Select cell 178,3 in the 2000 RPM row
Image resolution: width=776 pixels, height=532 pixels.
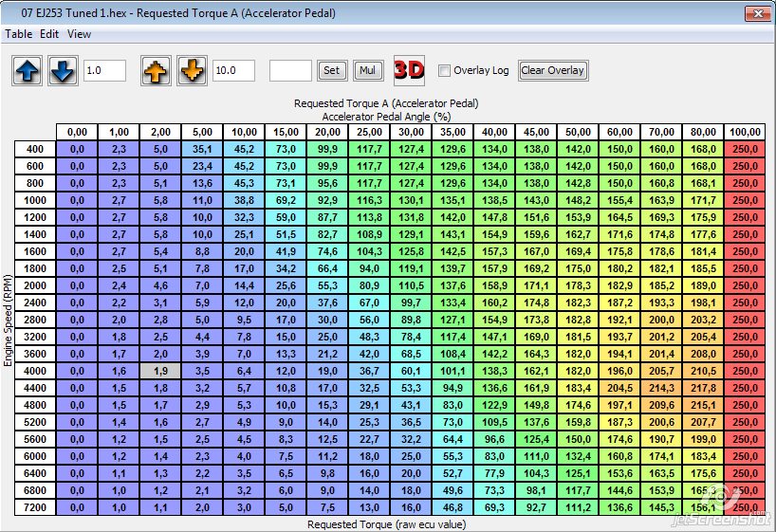click(578, 285)
